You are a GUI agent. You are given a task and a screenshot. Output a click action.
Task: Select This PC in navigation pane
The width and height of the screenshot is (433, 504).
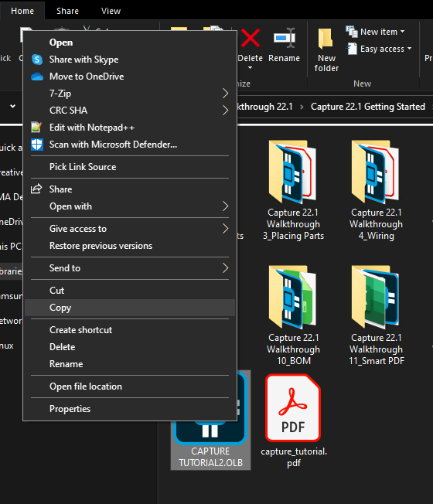point(11,247)
